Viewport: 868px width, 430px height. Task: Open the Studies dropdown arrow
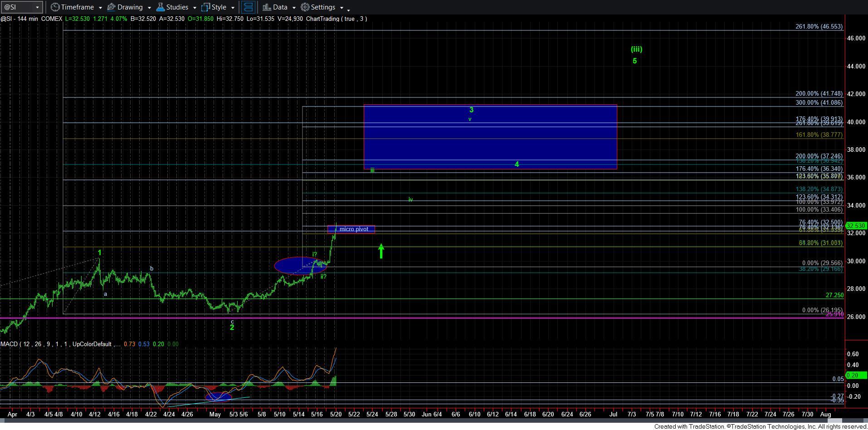coord(195,8)
